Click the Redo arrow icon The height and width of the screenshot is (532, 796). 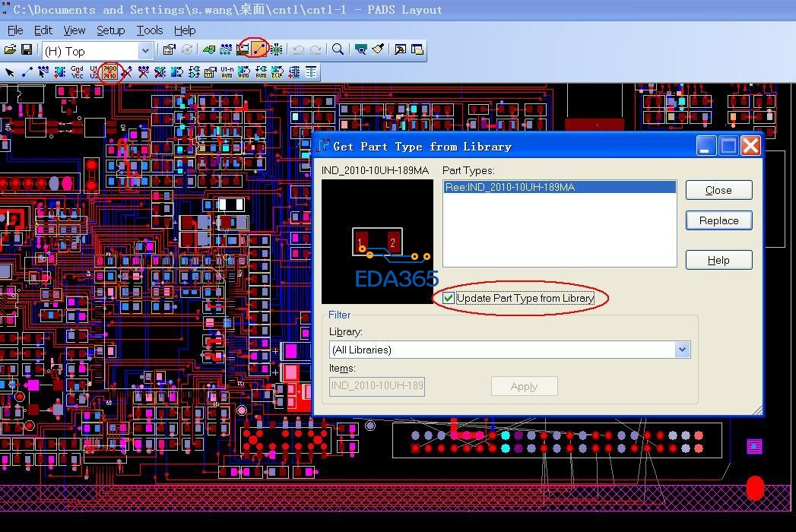pyautogui.click(x=316, y=49)
